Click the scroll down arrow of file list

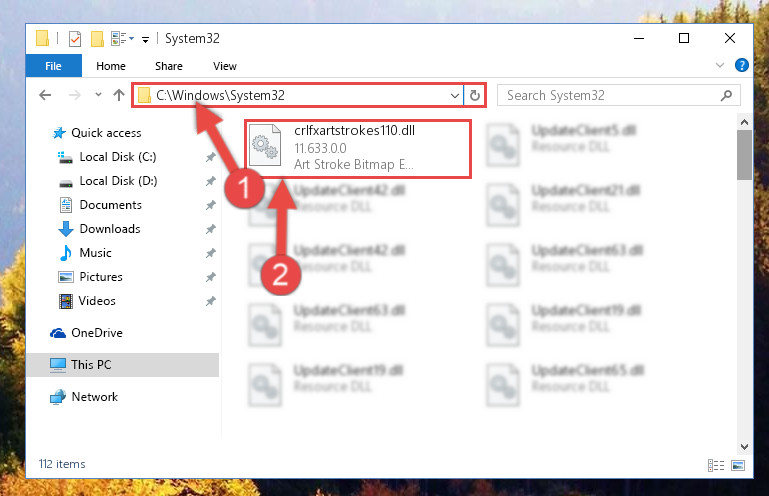pyautogui.click(x=744, y=446)
